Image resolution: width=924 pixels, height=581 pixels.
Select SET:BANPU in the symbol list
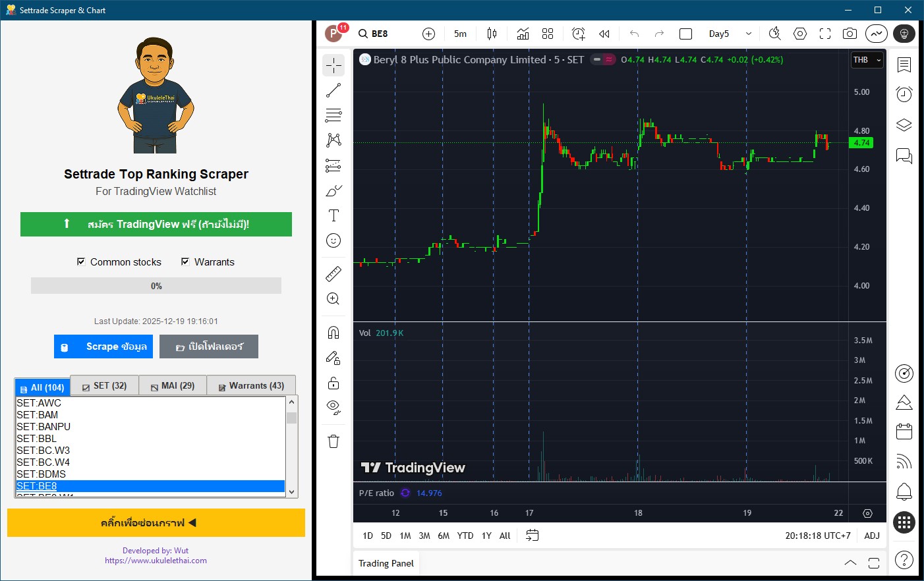[43, 426]
